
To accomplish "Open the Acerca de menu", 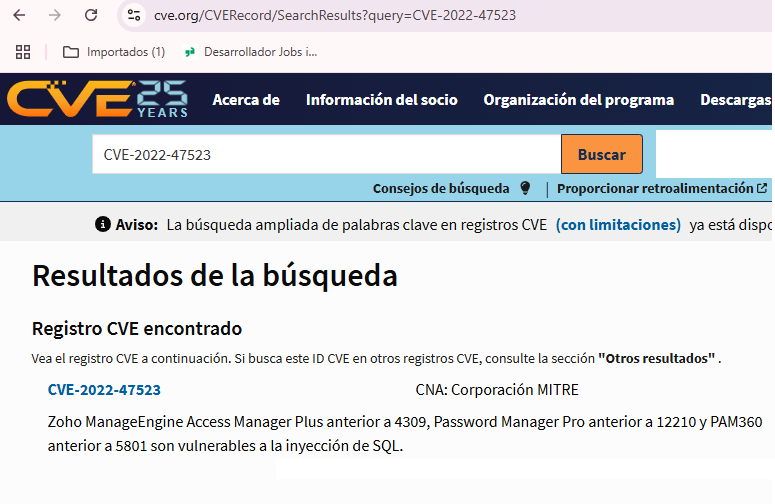I will 246,100.
